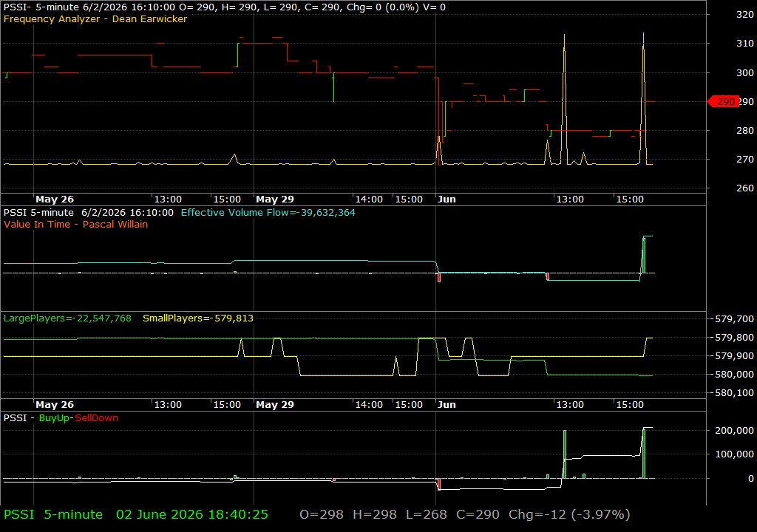Click the red 290 price marker
This screenshot has height=532, width=757.
coord(723,101)
